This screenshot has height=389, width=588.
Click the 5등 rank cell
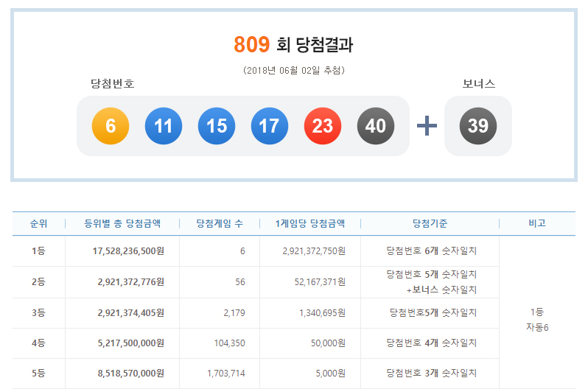coord(38,374)
